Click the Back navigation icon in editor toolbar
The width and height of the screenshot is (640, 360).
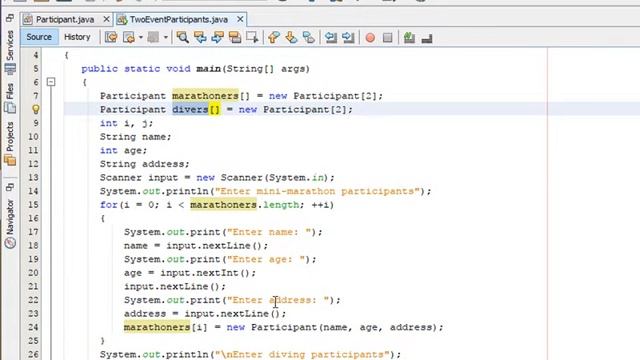(x=129, y=38)
